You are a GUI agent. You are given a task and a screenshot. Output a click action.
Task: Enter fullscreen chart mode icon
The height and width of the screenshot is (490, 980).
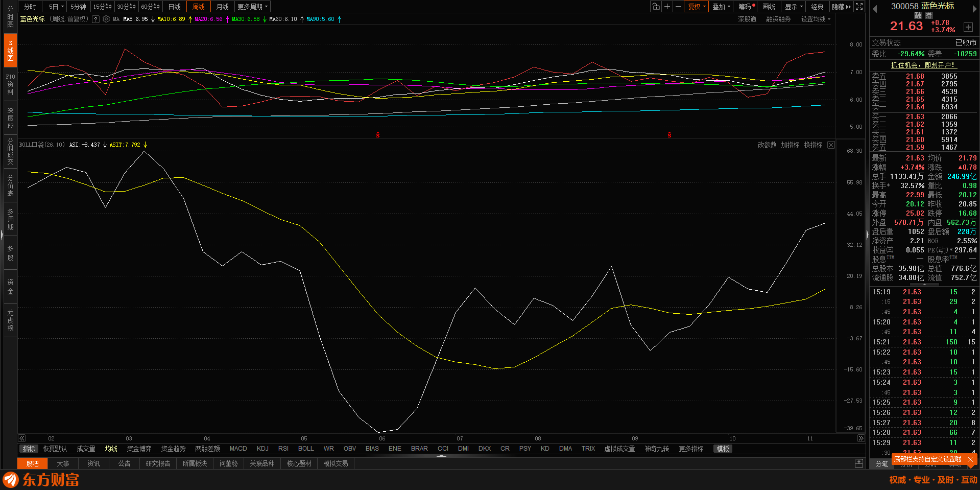point(859,7)
